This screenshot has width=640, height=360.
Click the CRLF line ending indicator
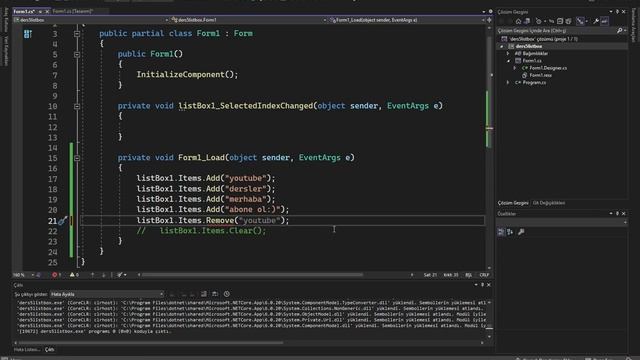[484, 275]
